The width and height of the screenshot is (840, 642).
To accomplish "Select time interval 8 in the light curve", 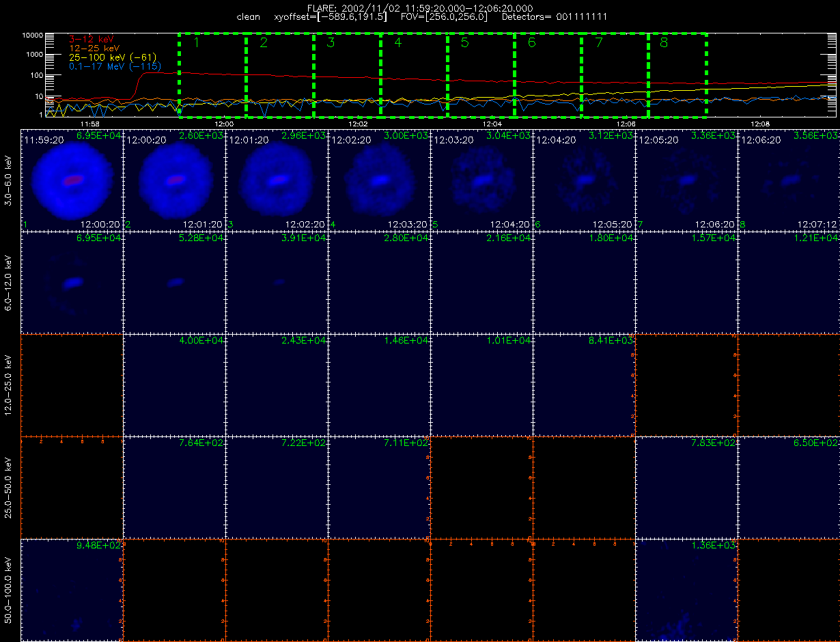I will coord(677,74).
